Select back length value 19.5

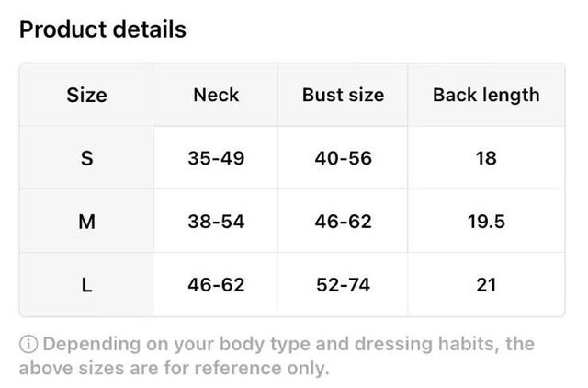(486, 222)
